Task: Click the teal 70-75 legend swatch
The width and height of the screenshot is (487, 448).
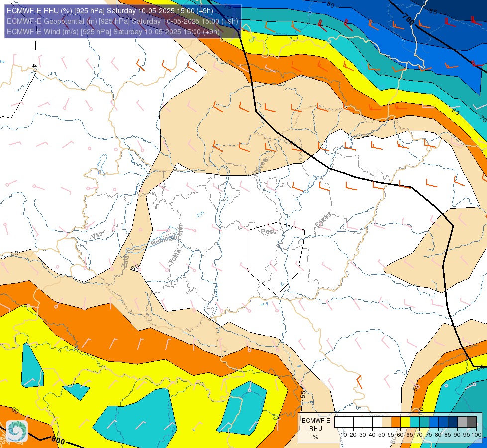Action: pyautogui.click(x=424, y=422)
